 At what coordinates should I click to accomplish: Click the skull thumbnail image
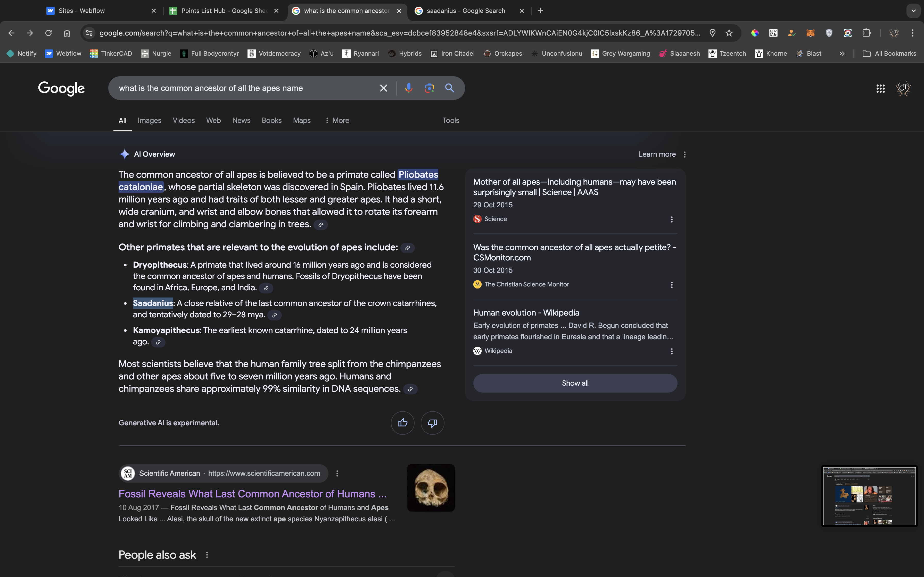431,488
